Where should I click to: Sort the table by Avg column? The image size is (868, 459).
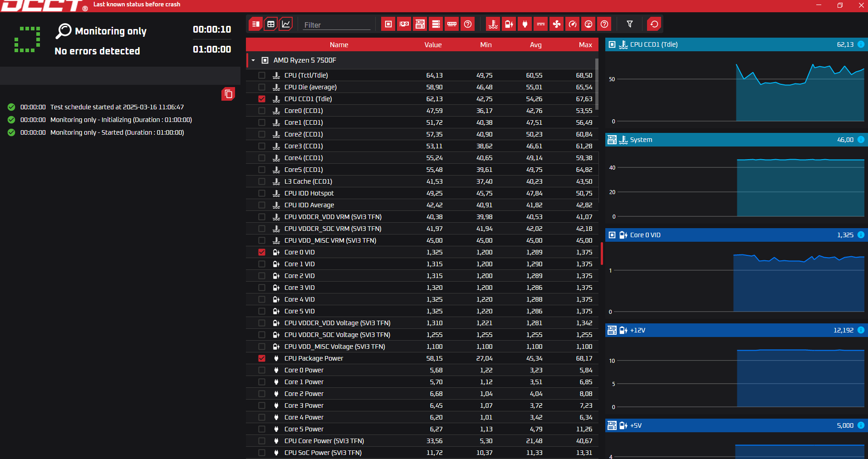coord(536,45)
